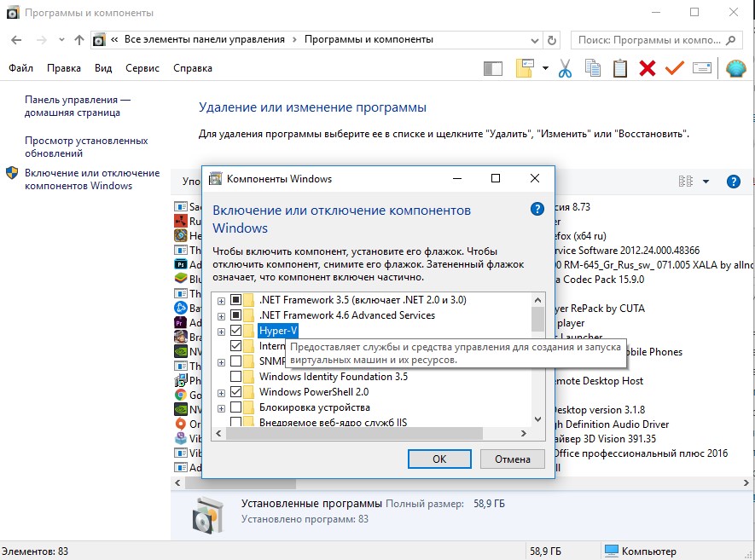Open the dropdown arrow next to new folder icon
This screenshot has height=560, width=755.
tap(545, 68)
